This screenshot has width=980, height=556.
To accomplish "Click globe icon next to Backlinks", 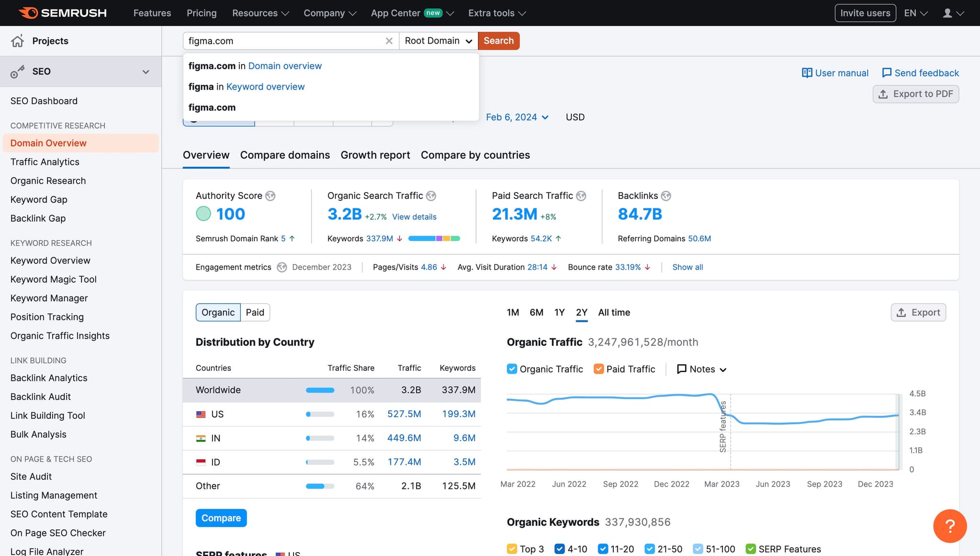I will click(666, 196).
